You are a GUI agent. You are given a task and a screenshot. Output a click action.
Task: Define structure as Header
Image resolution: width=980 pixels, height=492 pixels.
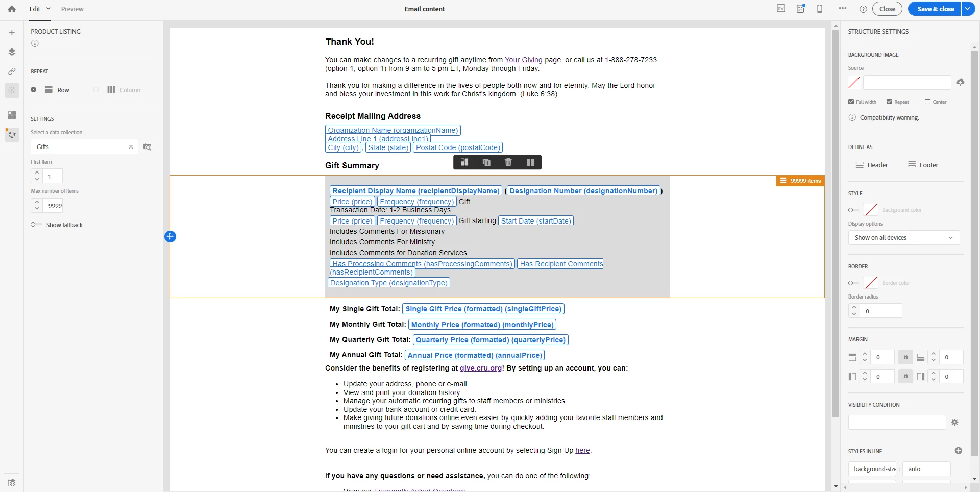coord(872,165)
